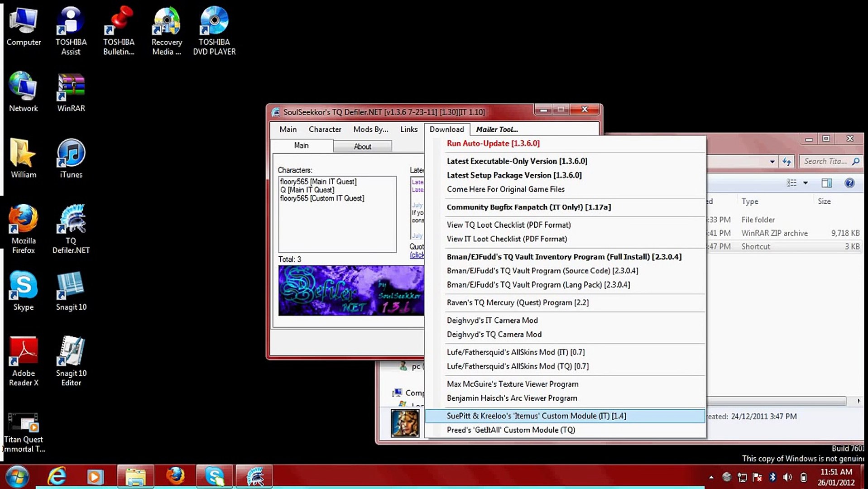The image size is (868, 489).
Task: Select SuePitt & Kreeloo's Itemus Custom Module
Action: click(565, 416)
